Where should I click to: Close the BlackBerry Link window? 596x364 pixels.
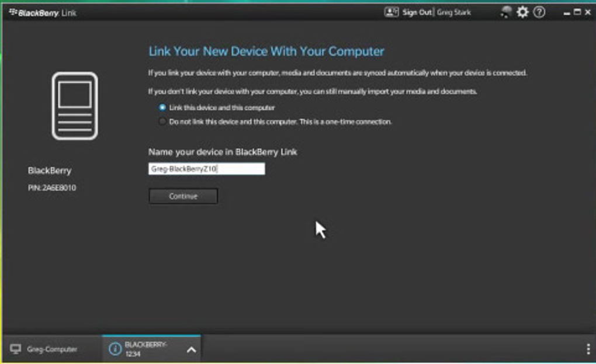[x=588, y=12]
